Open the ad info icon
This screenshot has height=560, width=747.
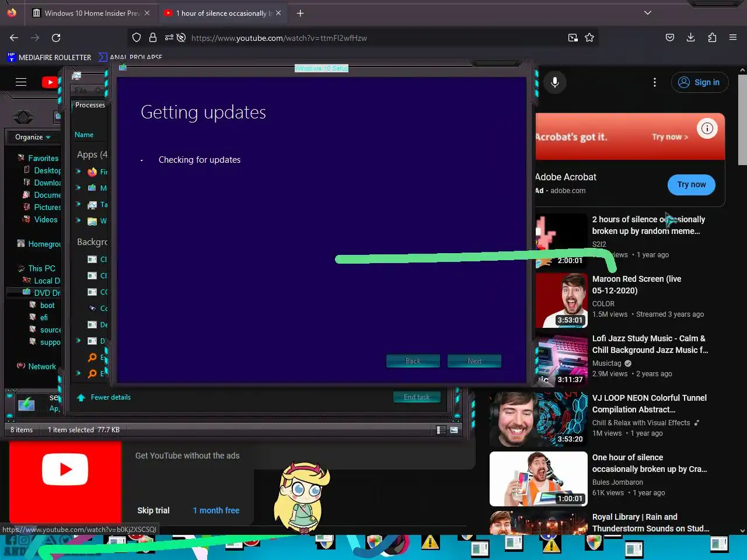tap(707, 128)
